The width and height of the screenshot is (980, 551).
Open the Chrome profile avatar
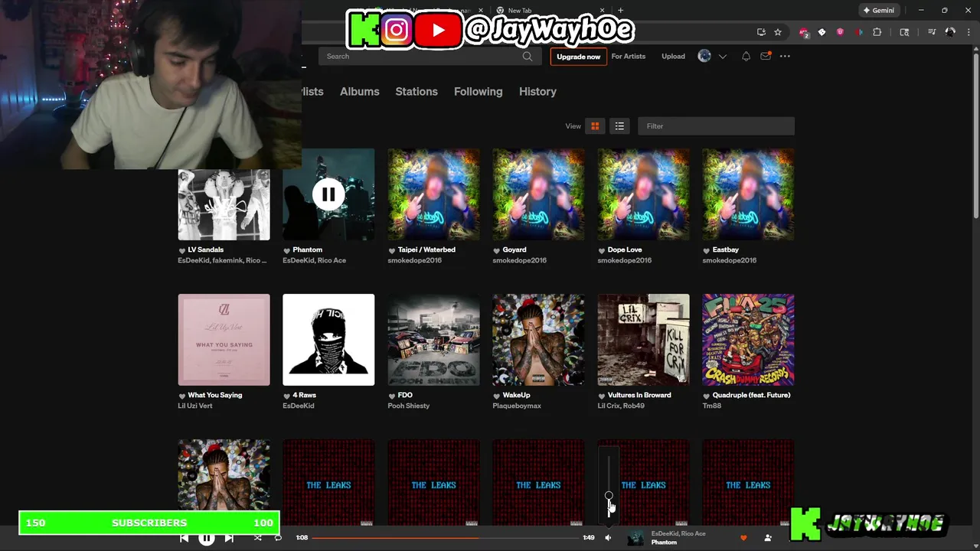click(x=950, y=32)
